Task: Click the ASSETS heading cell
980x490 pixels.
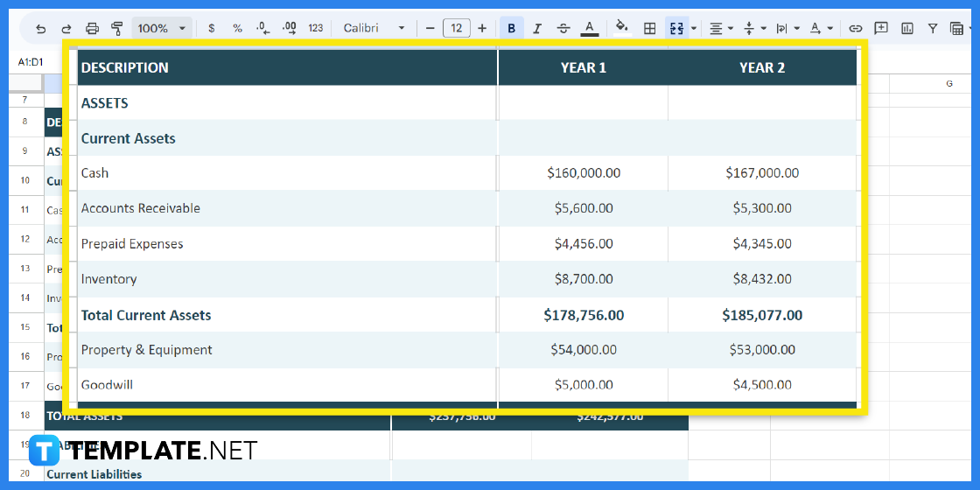Action: (288, 102)
